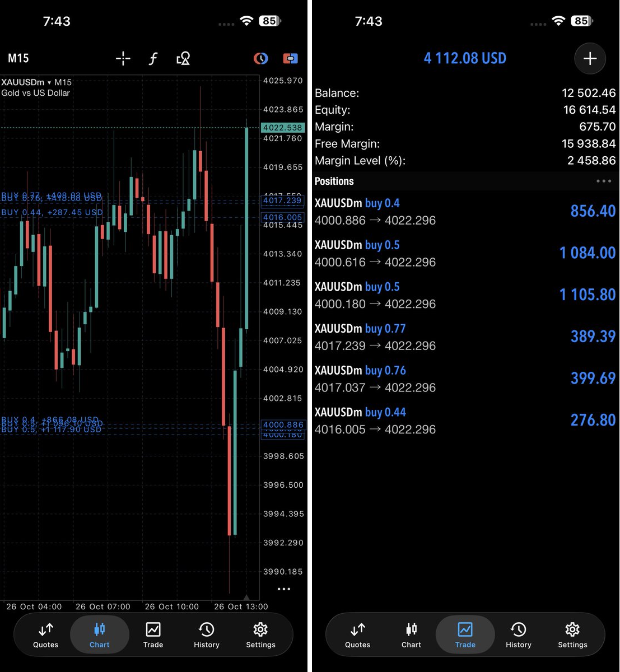Tap the Margin Level value 2 458.86
The height and width of the screenshot is (672, 620).
click(591, 161)
